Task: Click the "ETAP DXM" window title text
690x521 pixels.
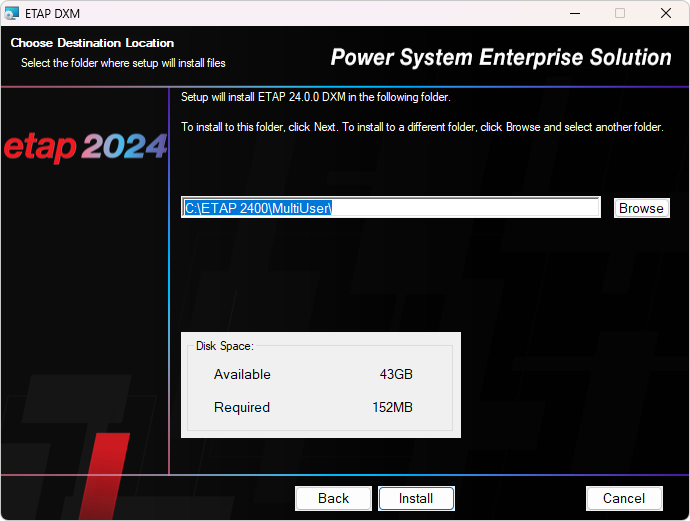Action: coord(52,14)
